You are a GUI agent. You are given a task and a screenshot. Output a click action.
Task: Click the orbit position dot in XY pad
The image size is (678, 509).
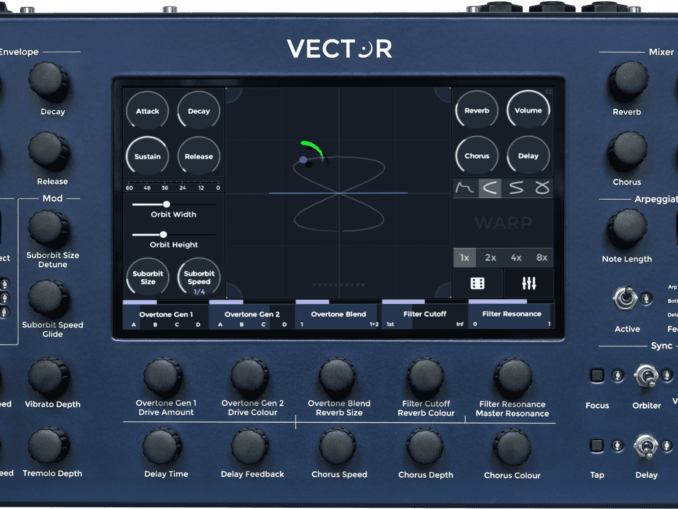pos(304,160)
